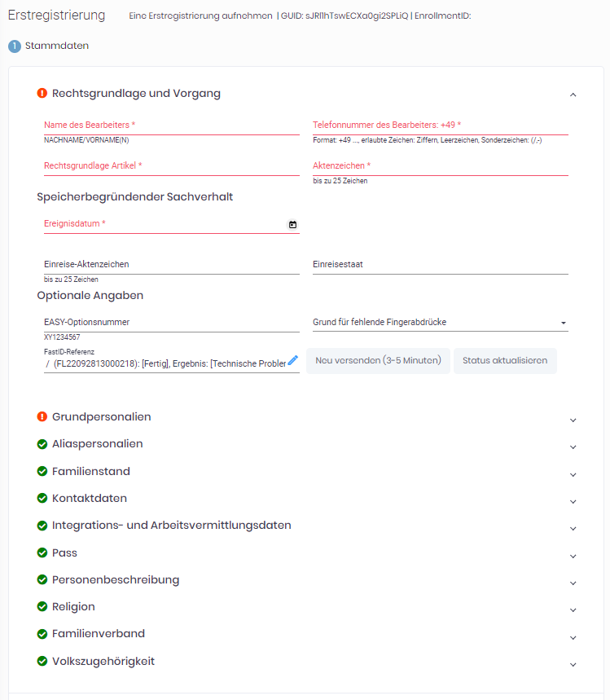The image size is (610, 700).
Task: Click the red warning icon beside Rechtsgrundlage und Vorgang
Action: coord(42,93)
